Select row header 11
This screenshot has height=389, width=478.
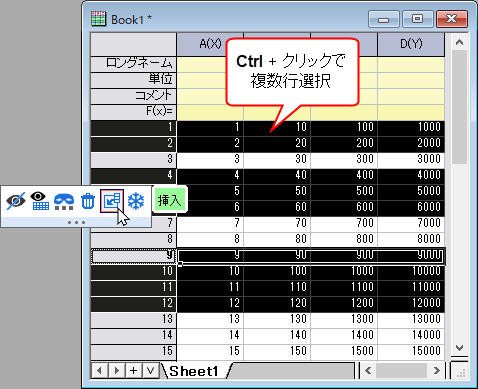point(133,288)
